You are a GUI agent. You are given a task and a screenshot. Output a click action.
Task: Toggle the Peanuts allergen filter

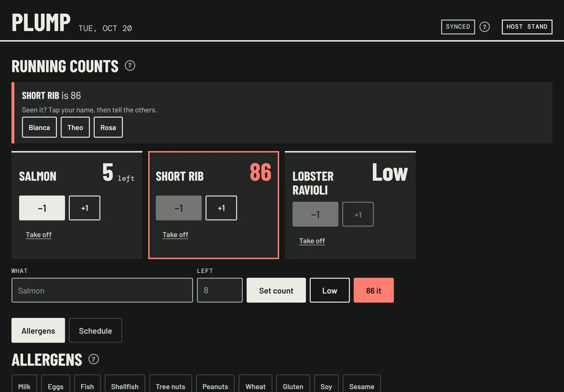click(215, 384)
